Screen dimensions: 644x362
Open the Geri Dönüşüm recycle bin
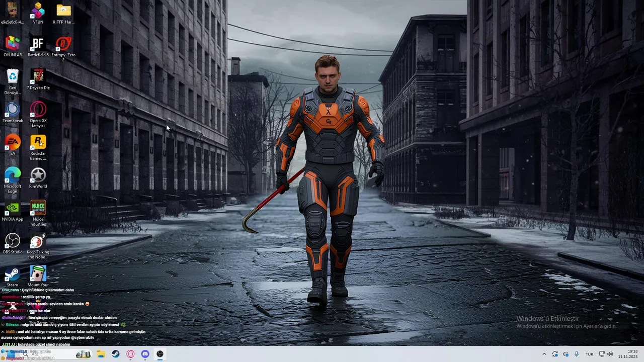coord(13,81)
